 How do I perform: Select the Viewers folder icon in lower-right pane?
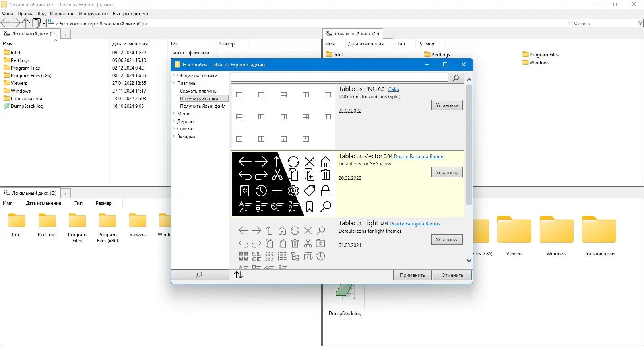514,230
